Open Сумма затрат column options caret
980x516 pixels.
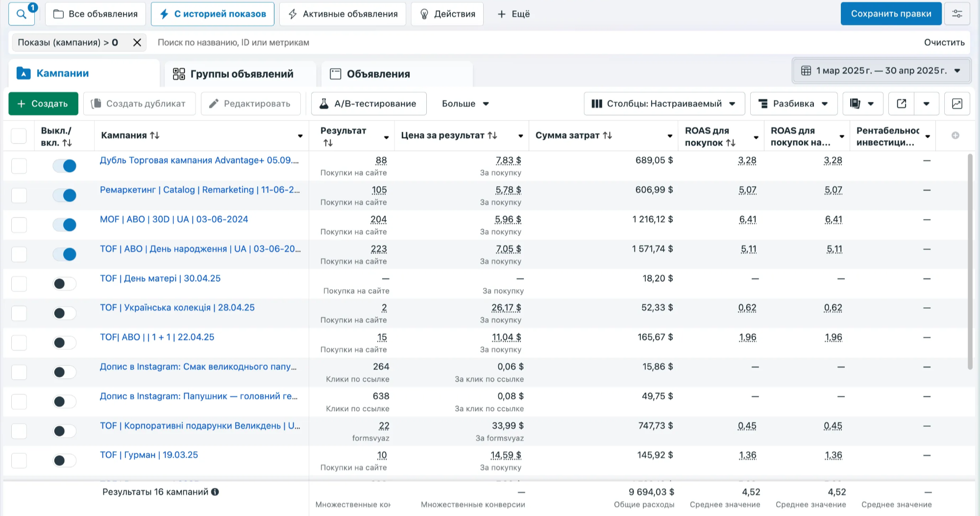669,136
